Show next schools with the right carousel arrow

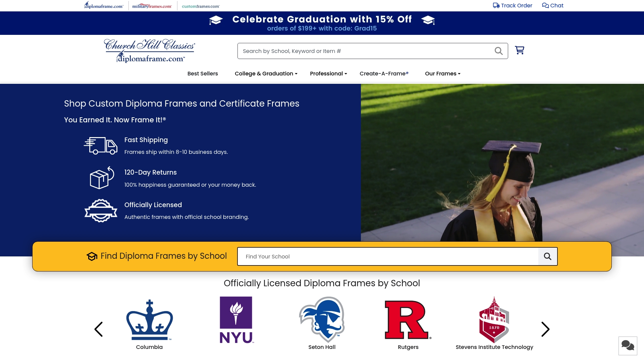545,329
